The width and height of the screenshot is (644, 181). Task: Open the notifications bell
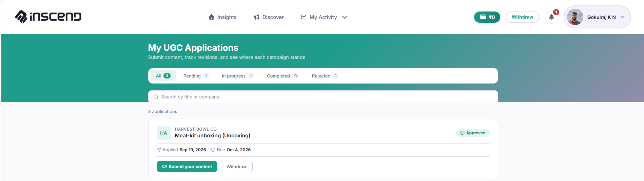tap(551, 17)
